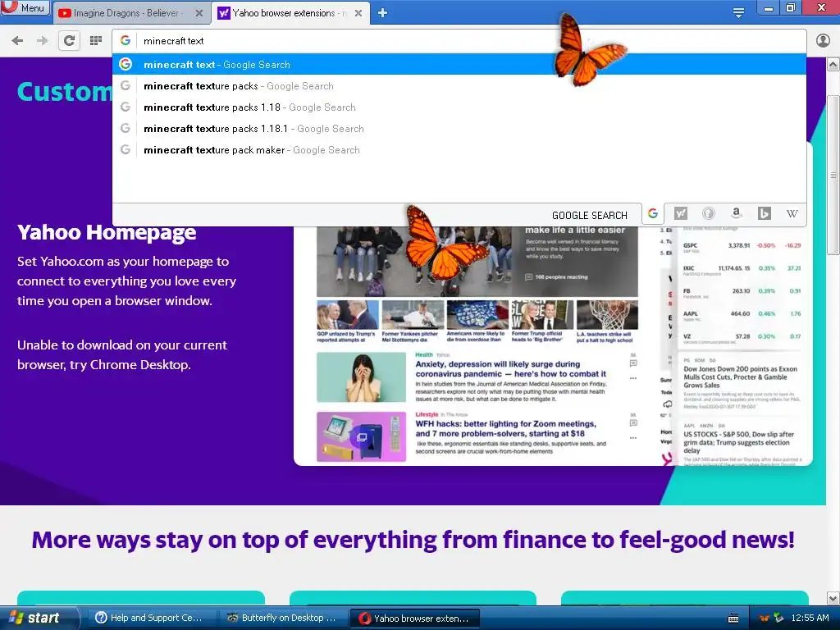Open Dow Jones Down 200 points story

click(740, 377)
